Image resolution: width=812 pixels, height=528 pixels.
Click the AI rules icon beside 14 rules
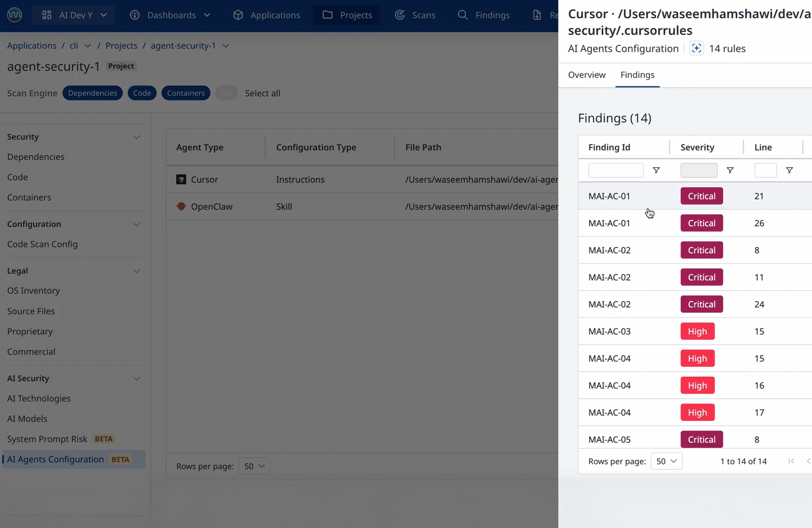[x=696, y=49]
